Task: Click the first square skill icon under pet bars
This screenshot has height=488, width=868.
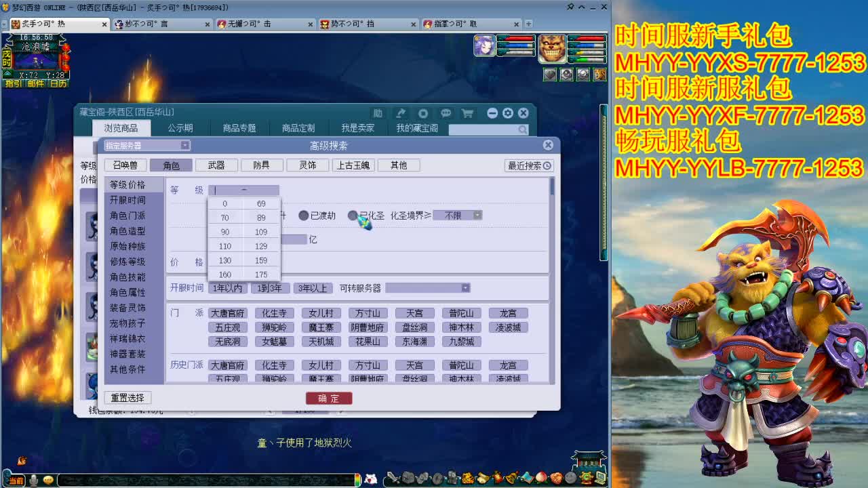Action: [550, 75]
